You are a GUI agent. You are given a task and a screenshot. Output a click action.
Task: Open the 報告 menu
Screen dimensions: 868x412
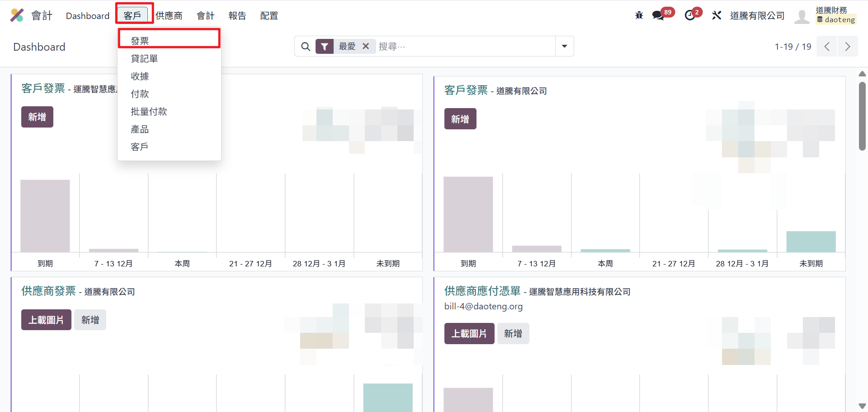237,16
